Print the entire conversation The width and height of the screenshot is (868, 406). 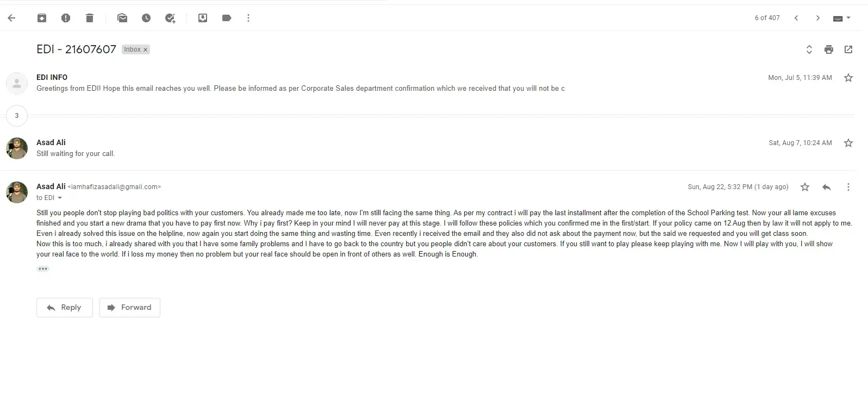coord(828,49)
